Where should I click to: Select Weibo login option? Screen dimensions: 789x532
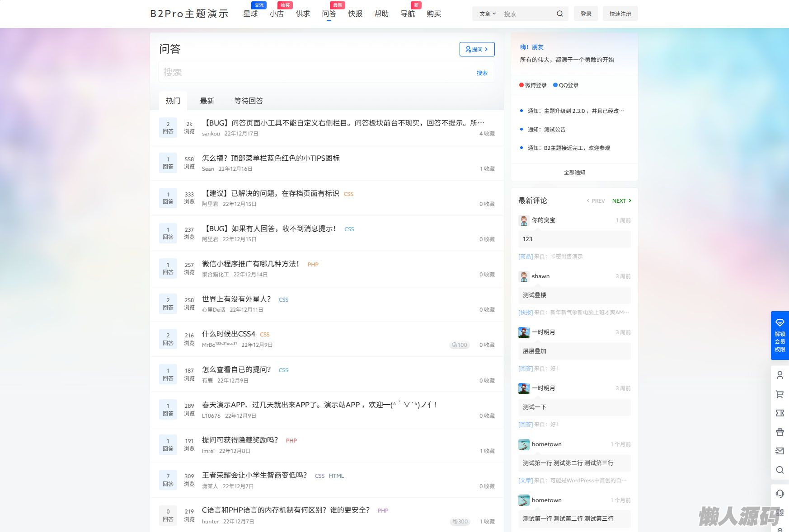[x=533, y=85]
